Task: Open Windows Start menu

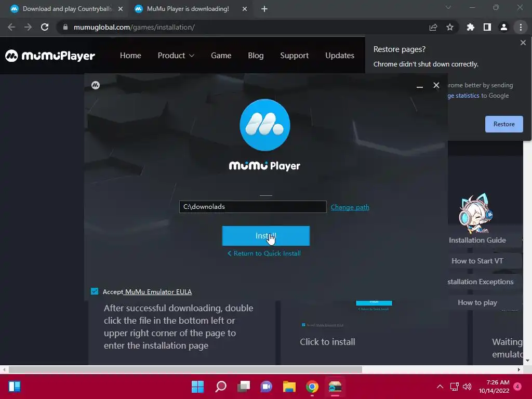Action: click(x=198, y=387)
